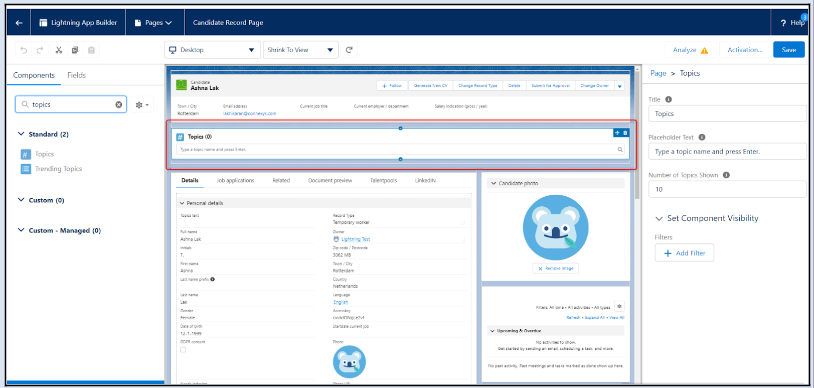Collapse the Standard (2) section

coord(43,134)
